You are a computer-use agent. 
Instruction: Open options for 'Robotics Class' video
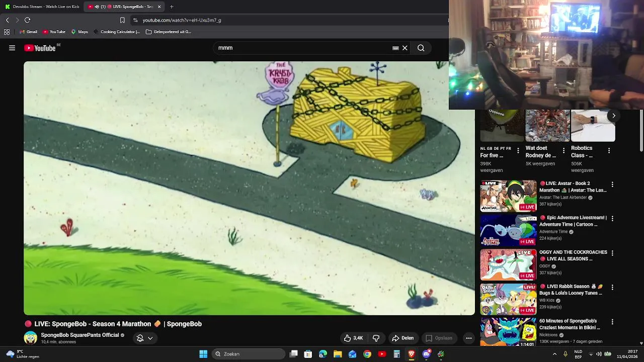[609, 150]
